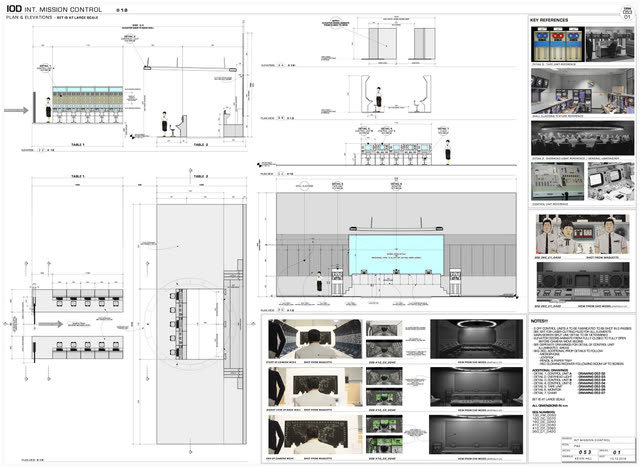Open the black-and-white computer room reference photo

coord(610,44)
